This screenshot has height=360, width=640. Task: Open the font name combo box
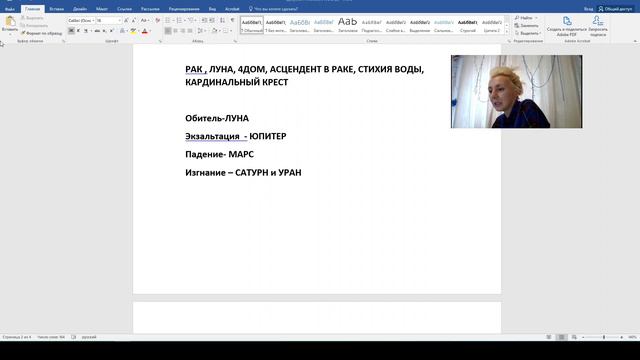pos(81,20)
